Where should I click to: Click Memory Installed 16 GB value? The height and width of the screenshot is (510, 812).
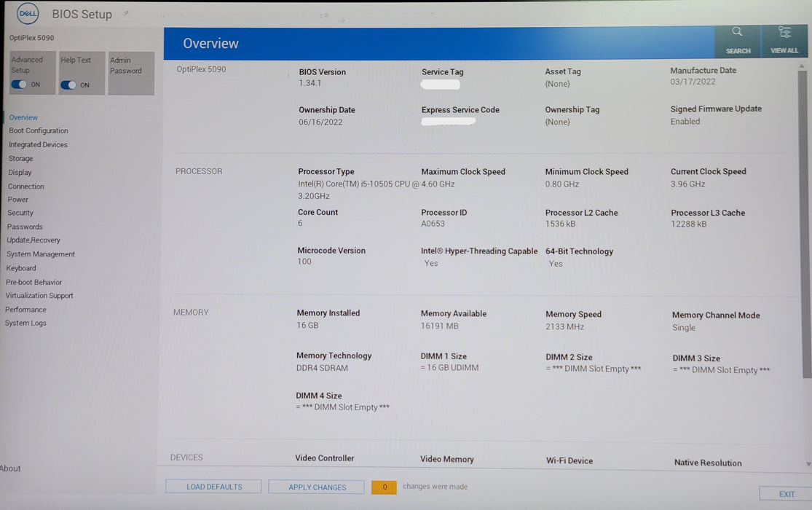[x=307, y=326]
